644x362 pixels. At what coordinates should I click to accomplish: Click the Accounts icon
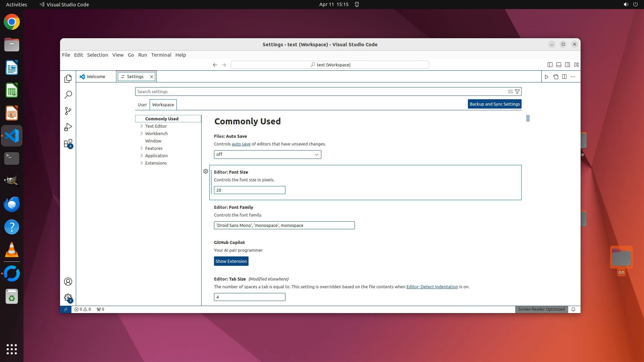[68, 282]
